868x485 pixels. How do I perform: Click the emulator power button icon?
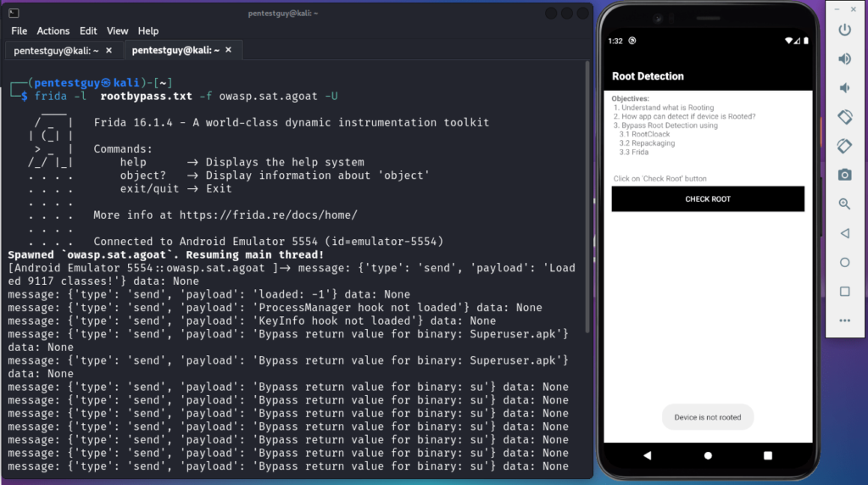844,30
